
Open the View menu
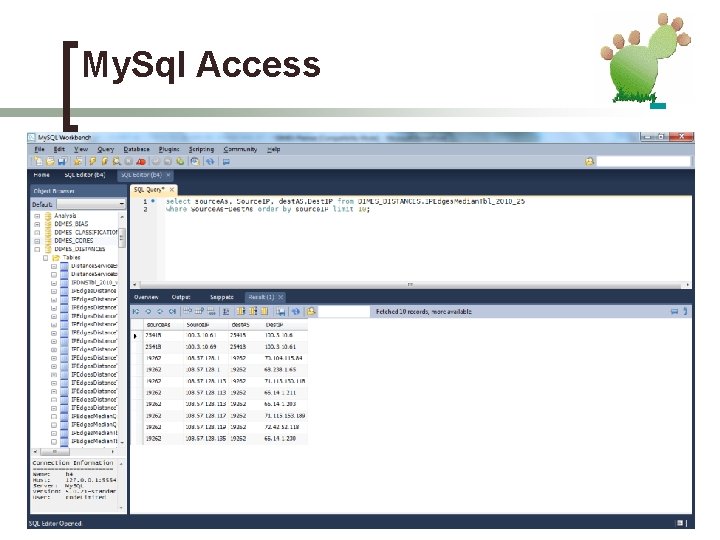(x=81, y=149)
